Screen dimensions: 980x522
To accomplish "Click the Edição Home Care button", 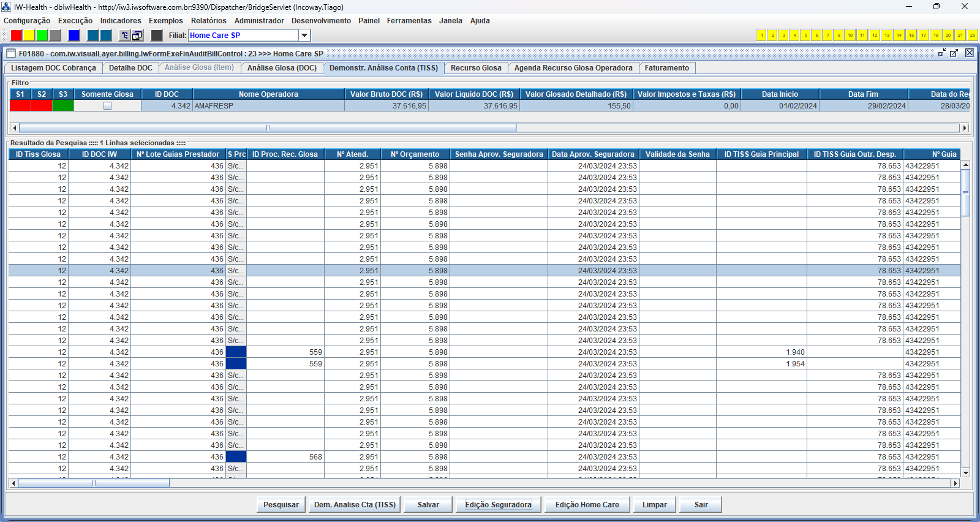I will pos(587,505).
